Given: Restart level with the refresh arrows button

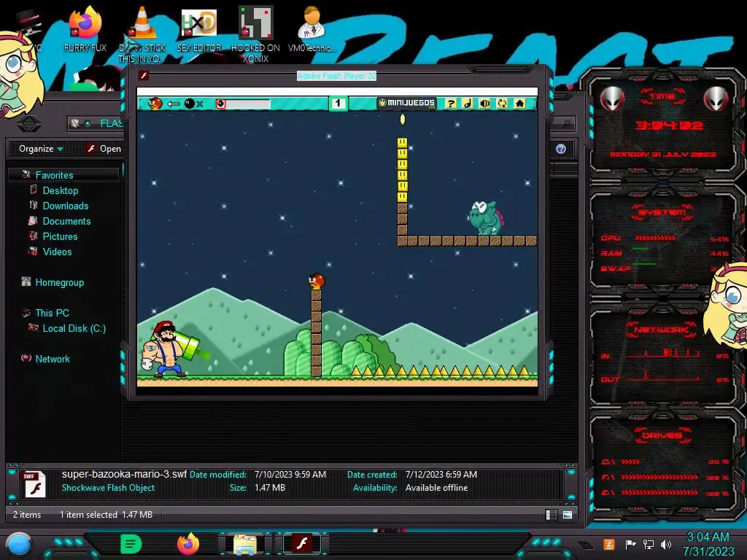Looking at the screenshot, I should pyautogui.click(x=502, y=104).
